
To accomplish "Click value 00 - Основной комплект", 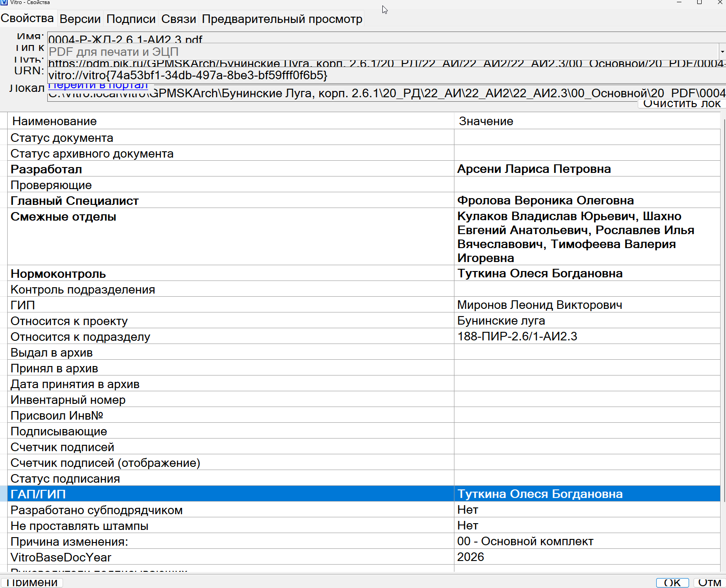I will [x=525, y=541].
